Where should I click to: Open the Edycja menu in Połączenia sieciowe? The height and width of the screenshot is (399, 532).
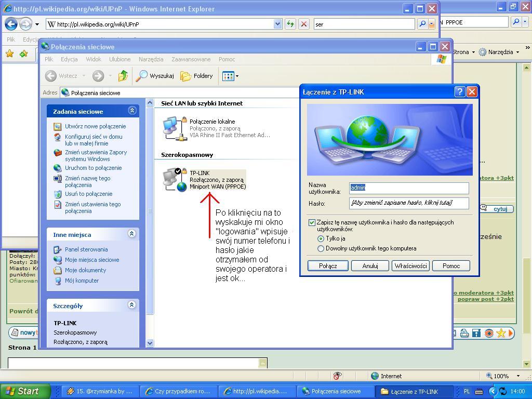click(x=69, y=59)
